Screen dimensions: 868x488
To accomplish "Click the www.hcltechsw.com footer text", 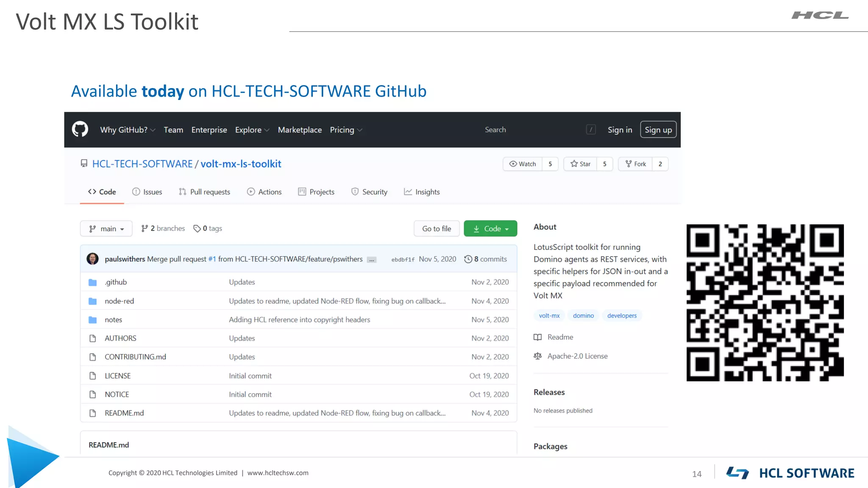I will click(x=278, y=473).
